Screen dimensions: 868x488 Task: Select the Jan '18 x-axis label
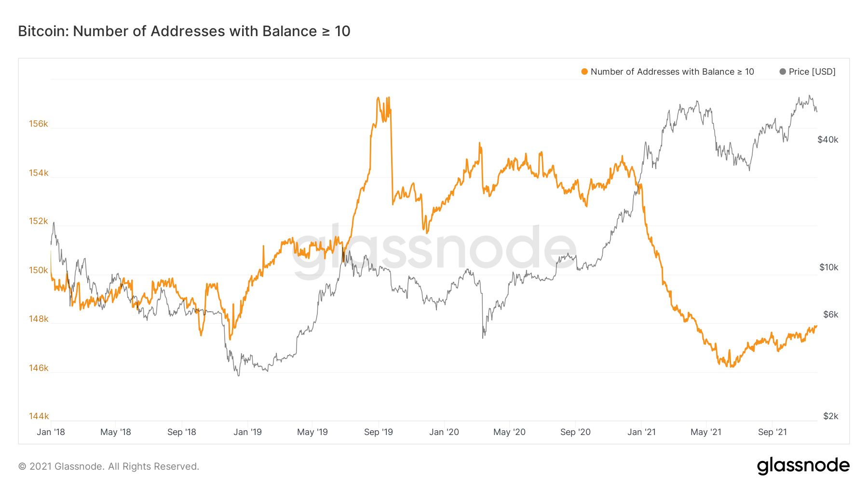tap(51, 432)
